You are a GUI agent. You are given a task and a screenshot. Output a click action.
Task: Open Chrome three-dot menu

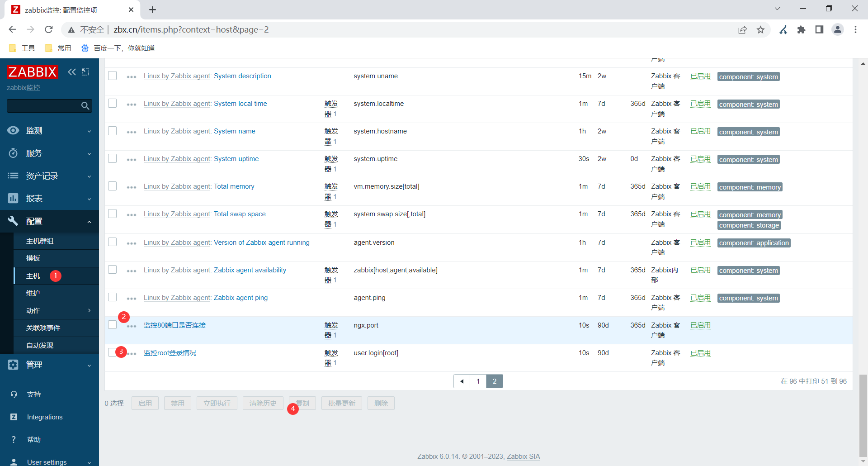[x=855, y=29]
